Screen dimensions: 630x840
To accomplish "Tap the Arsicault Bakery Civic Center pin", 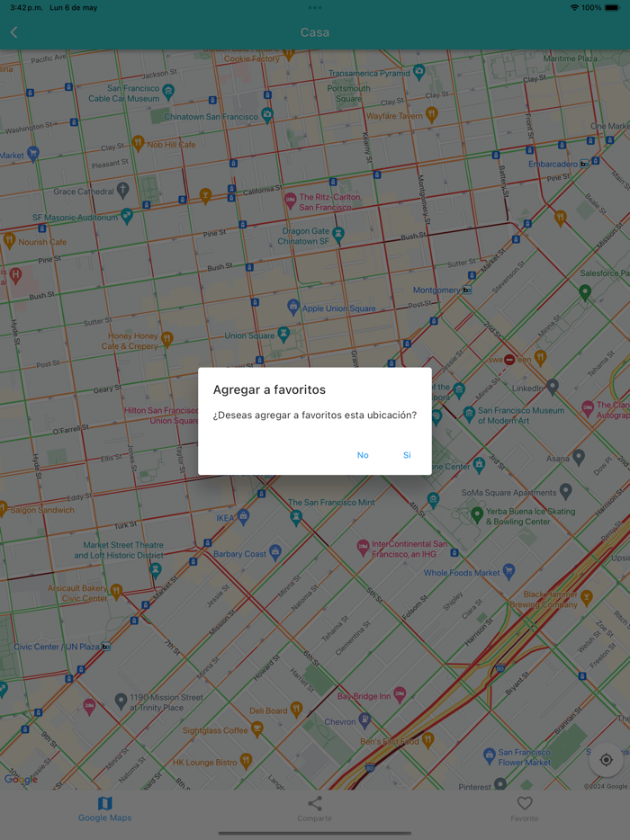I will click(x=116, y=592).
